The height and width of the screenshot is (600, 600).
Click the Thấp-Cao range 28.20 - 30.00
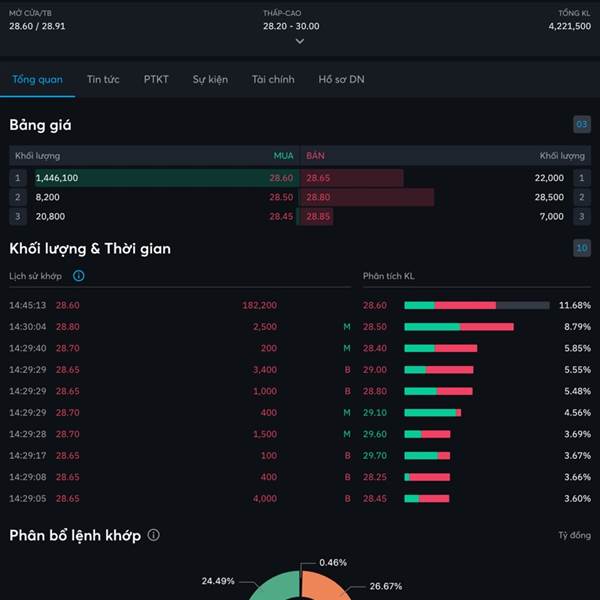pyautogui.click(x=291, y=26)
